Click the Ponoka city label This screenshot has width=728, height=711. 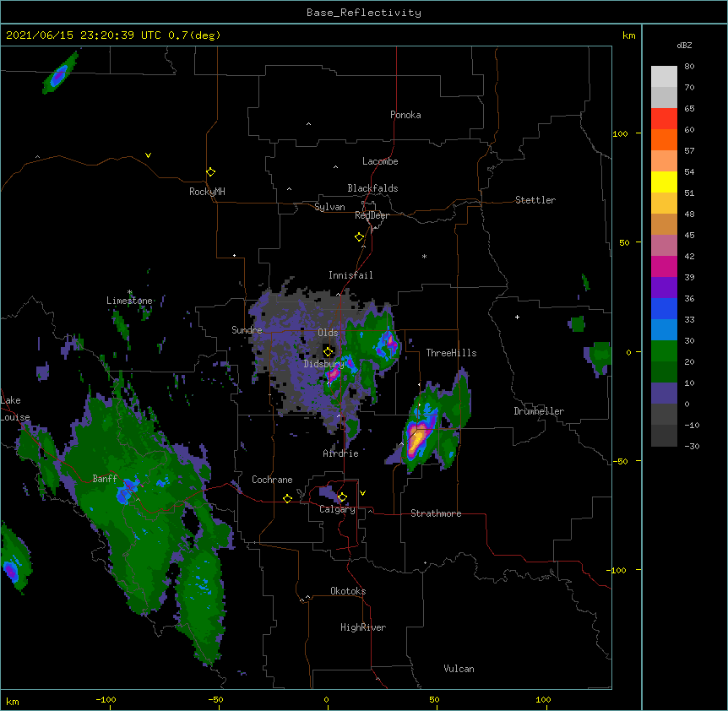pyautogui.click(x=405, y=115)
